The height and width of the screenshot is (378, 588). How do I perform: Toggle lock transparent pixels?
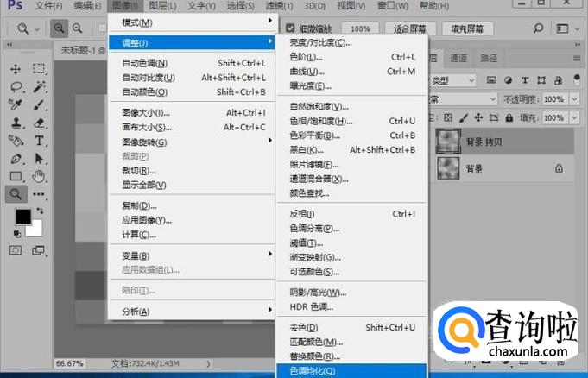coord(448,117)
